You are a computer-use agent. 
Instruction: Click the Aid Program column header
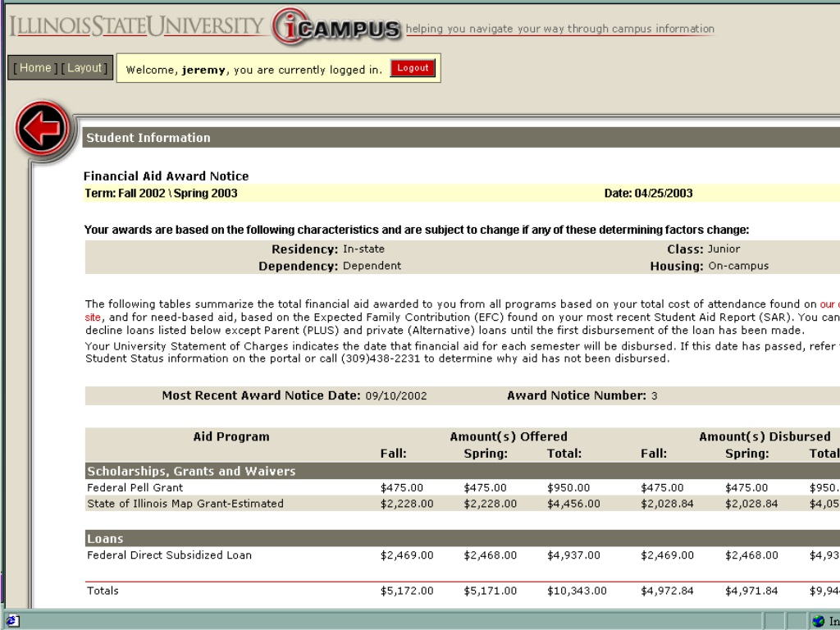click(x=231, y=436)
